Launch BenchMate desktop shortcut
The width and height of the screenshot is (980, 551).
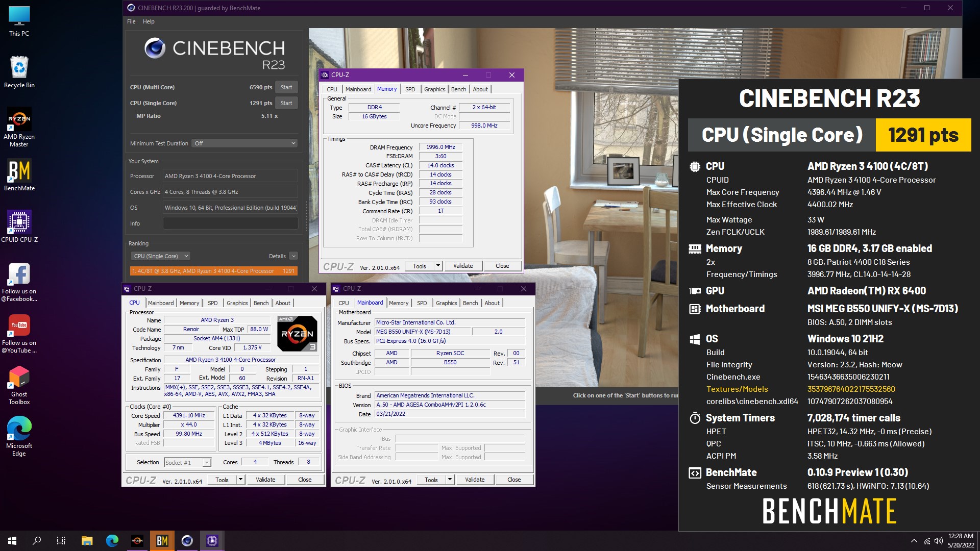19,176
